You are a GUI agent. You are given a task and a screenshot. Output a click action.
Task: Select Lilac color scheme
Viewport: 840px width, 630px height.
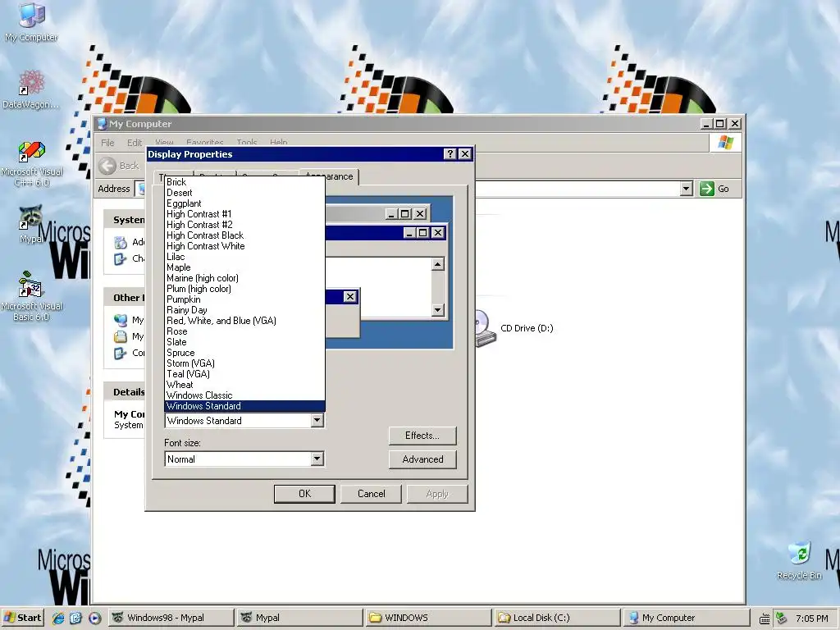[244, 257]
